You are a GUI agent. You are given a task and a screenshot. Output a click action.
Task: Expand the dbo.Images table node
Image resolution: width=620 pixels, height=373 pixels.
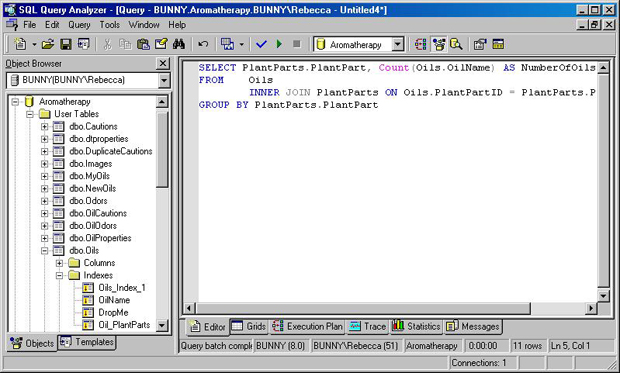(44, 164)
